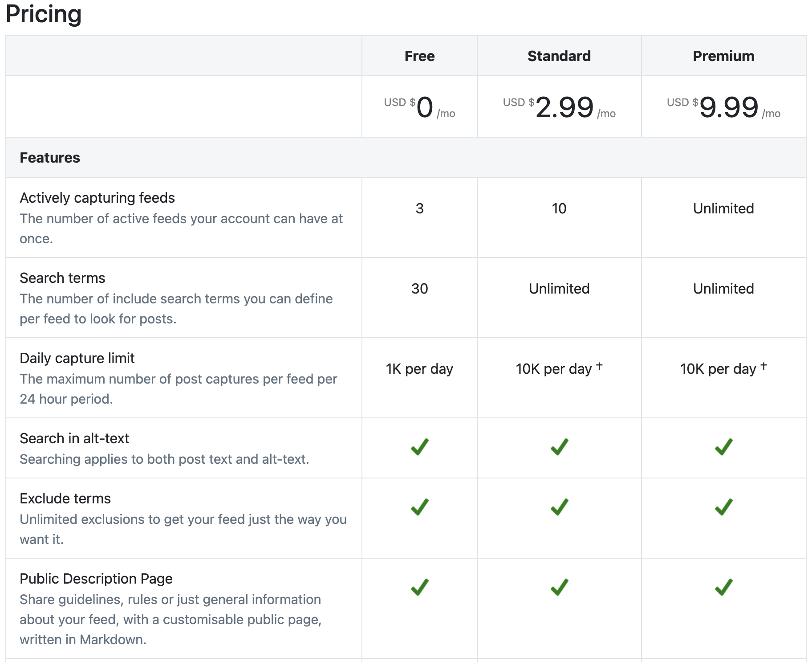
Task: Click Premium plan's Search in alt-text checkmark
Action: (723, 447)
